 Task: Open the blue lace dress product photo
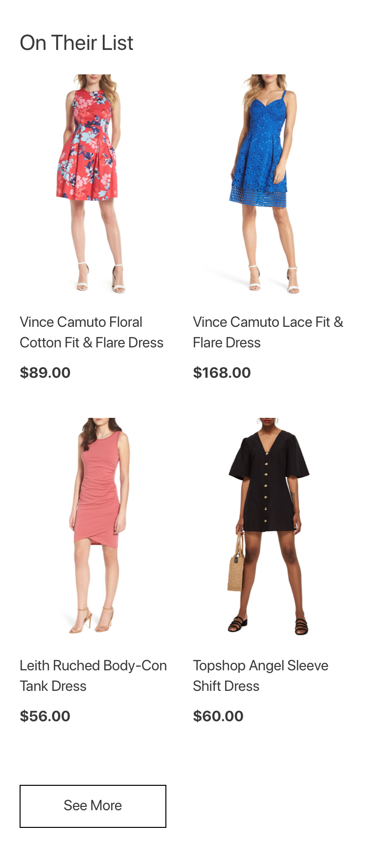pos(266,184)
